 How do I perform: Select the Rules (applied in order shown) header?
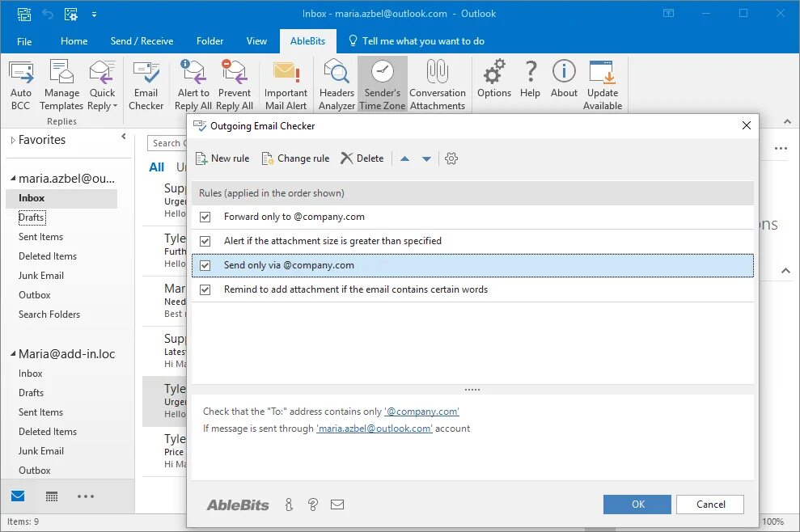[x=473, y=193]
